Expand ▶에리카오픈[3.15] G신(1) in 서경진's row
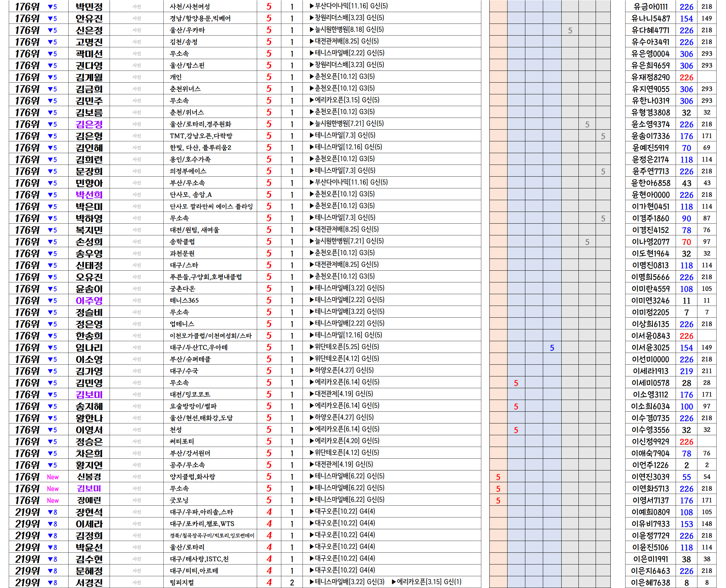Viewport: 726px width, 588px height. point(427,582)
